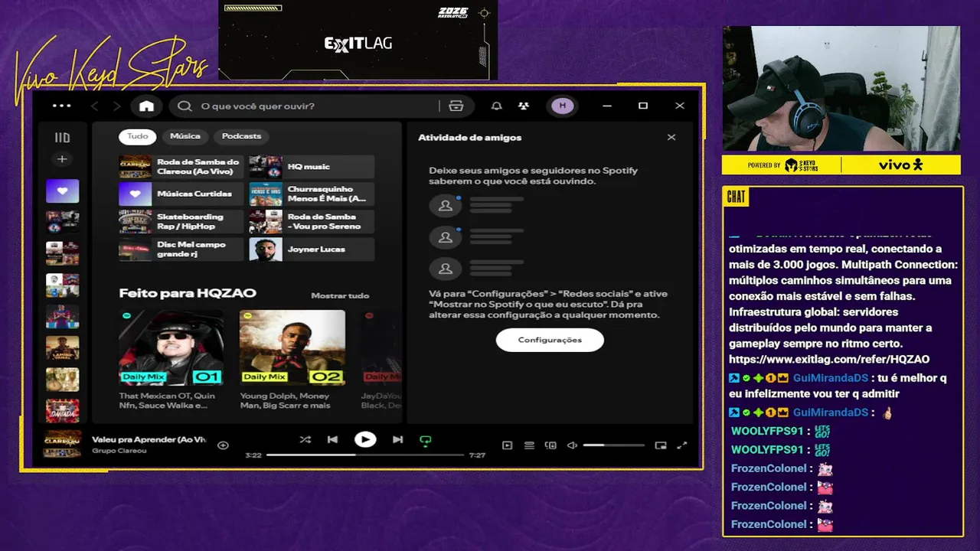Open the notifications bell
Image resolution: width=980 pixels, height=551 pixels.
point(497,106)
